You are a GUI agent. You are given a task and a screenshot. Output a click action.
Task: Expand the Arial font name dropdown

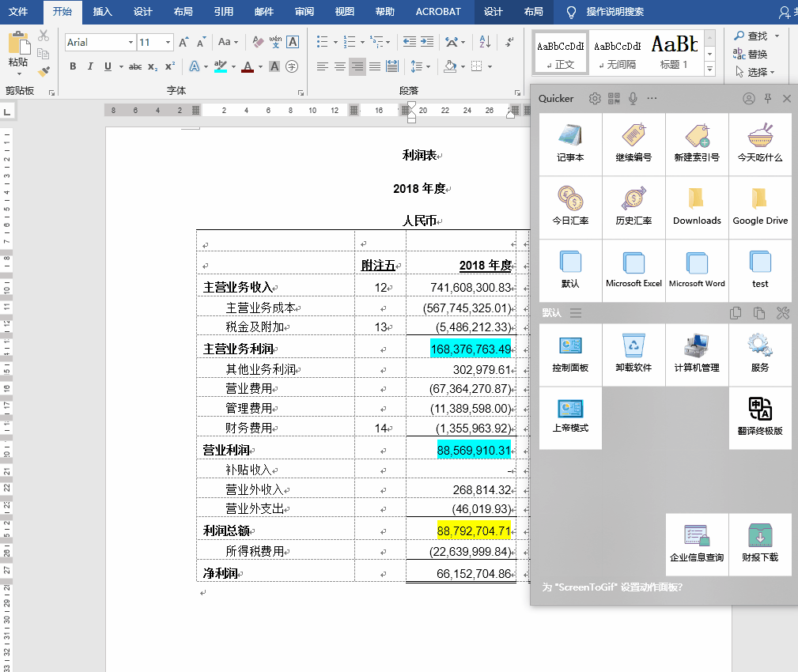click(x=130, y=42)
